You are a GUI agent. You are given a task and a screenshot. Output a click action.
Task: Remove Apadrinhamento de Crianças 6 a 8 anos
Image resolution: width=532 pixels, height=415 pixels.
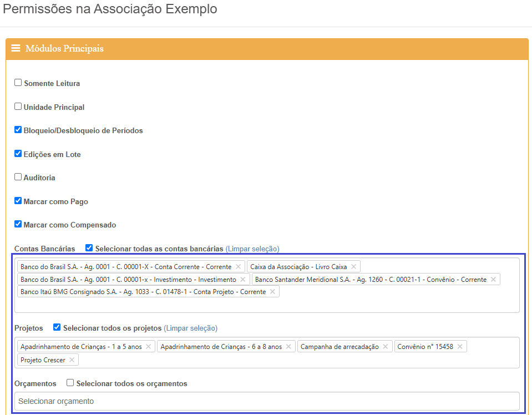[288, 346]
